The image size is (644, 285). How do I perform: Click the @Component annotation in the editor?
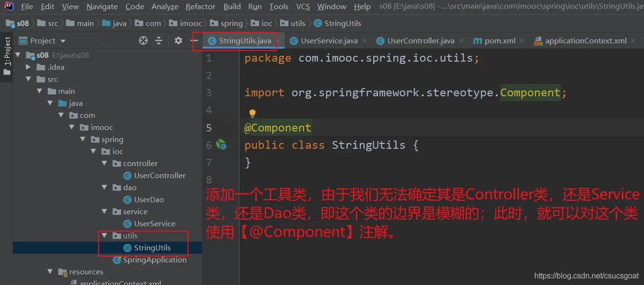point(278,128)
